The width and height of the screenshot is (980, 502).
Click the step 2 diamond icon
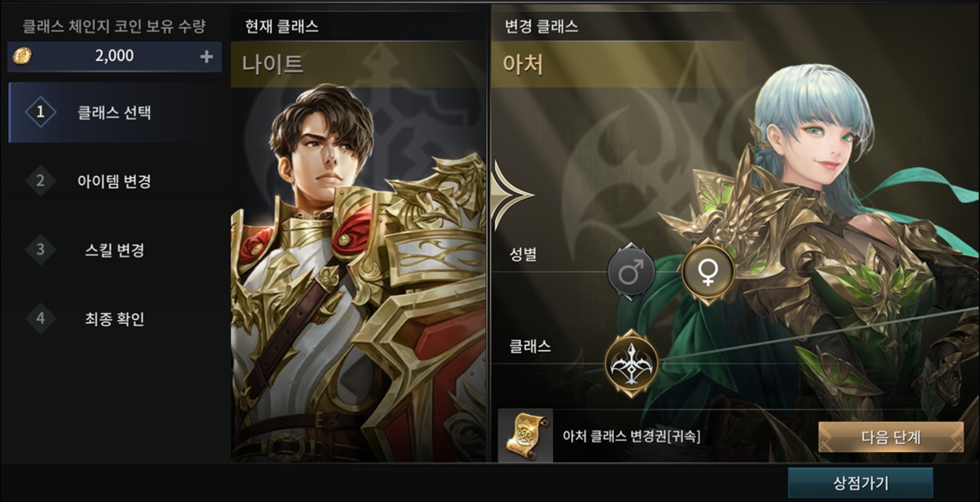[40, 181]
